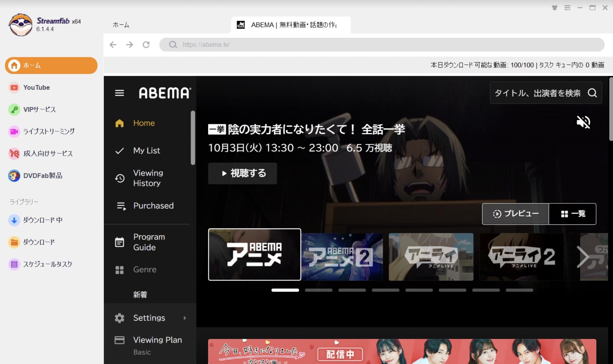Screen dimensions: 613x364
Task: Reload the ABEMA page
Action: click(x=146, y=44)
